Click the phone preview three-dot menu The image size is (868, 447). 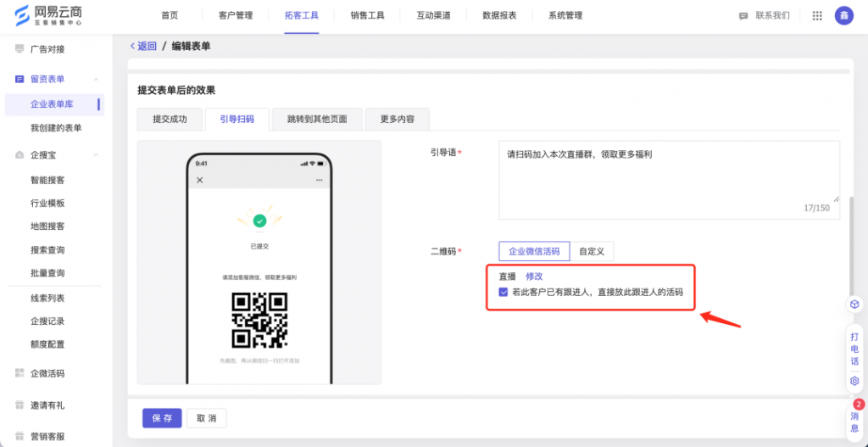pyautogui.click(x=319, y=180)
